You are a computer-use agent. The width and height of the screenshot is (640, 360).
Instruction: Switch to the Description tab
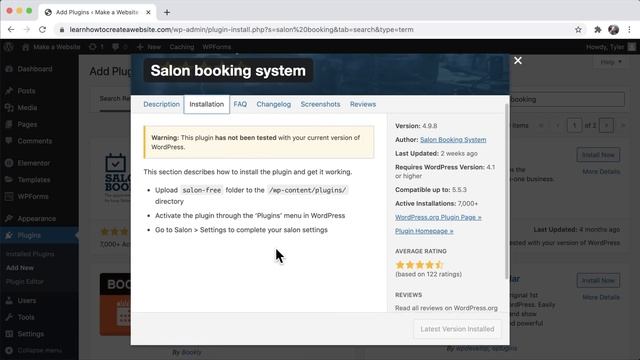pos(161,104)
